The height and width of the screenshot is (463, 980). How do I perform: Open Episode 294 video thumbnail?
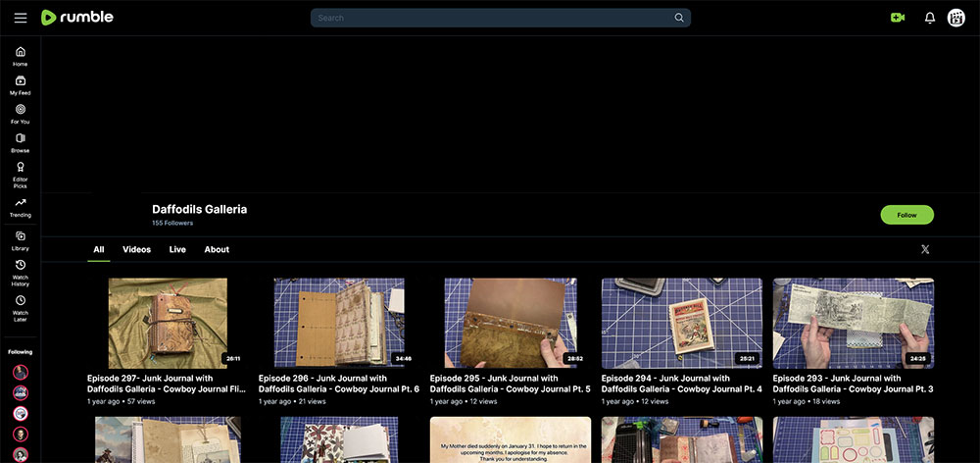coord(682,323)
